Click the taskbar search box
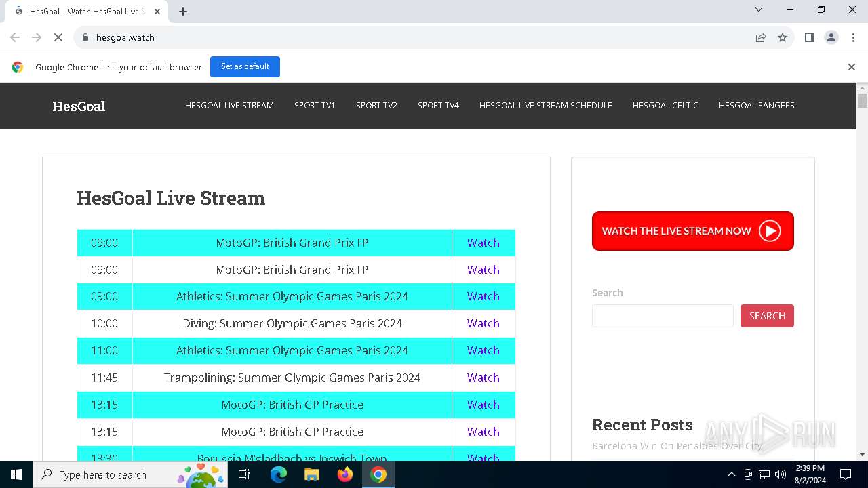Image resolution: width=868 pixels, height=488 pixels. click(x=129, y=474)
